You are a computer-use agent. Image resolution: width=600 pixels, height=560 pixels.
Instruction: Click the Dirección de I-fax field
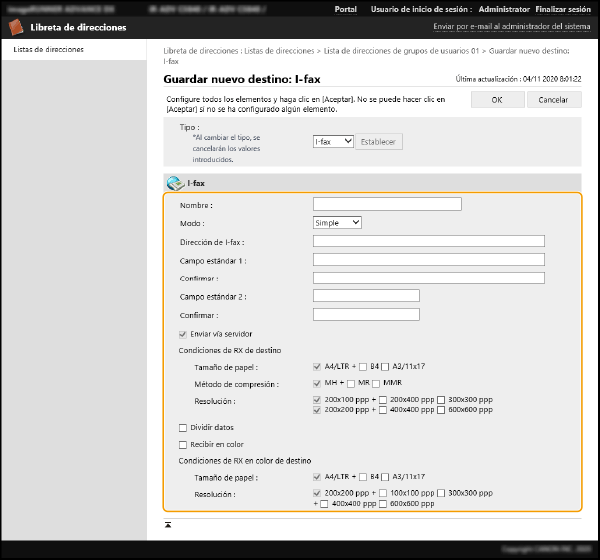coord(428,242)
